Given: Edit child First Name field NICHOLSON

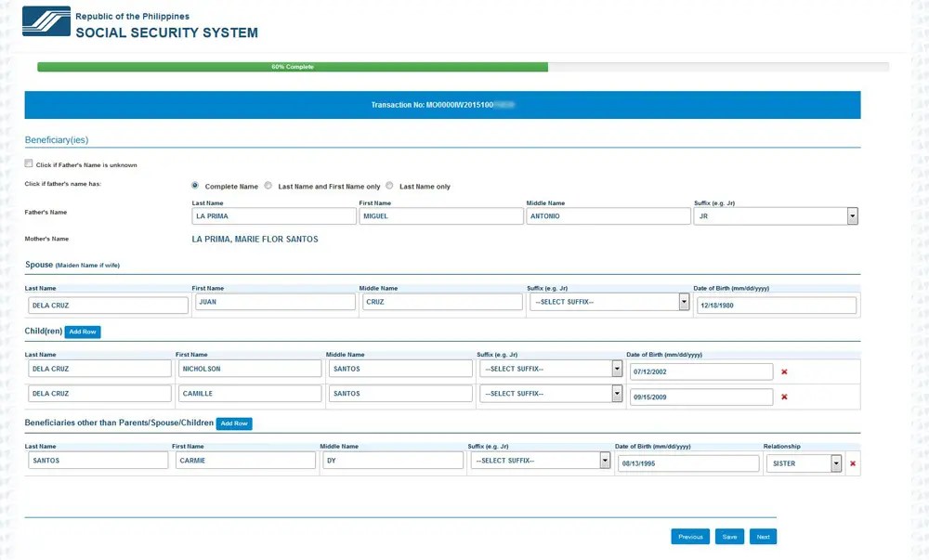Looking at the screenshot, I should pos(250,369).
